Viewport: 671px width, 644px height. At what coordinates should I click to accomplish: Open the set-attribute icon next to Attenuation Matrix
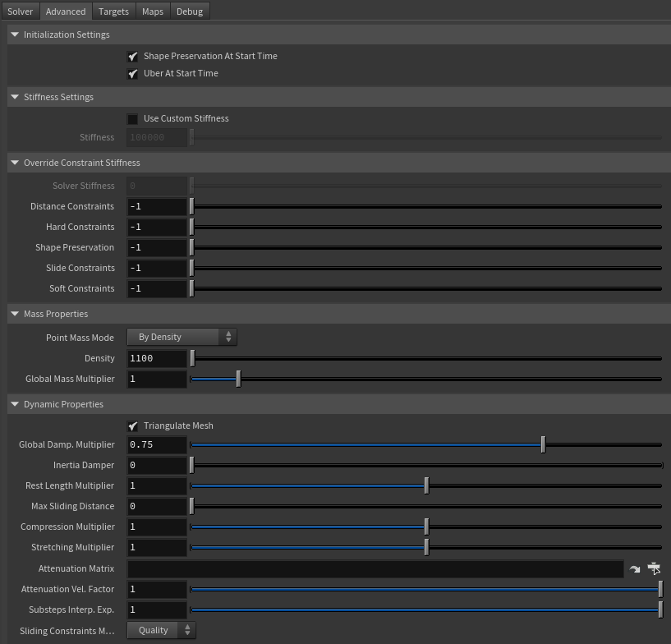tap(655, 568)
